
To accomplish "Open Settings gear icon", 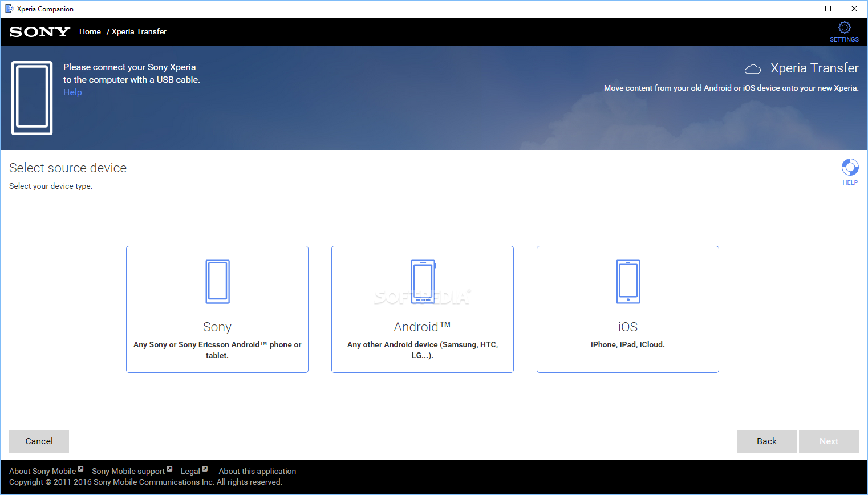I will click(844, 27).
